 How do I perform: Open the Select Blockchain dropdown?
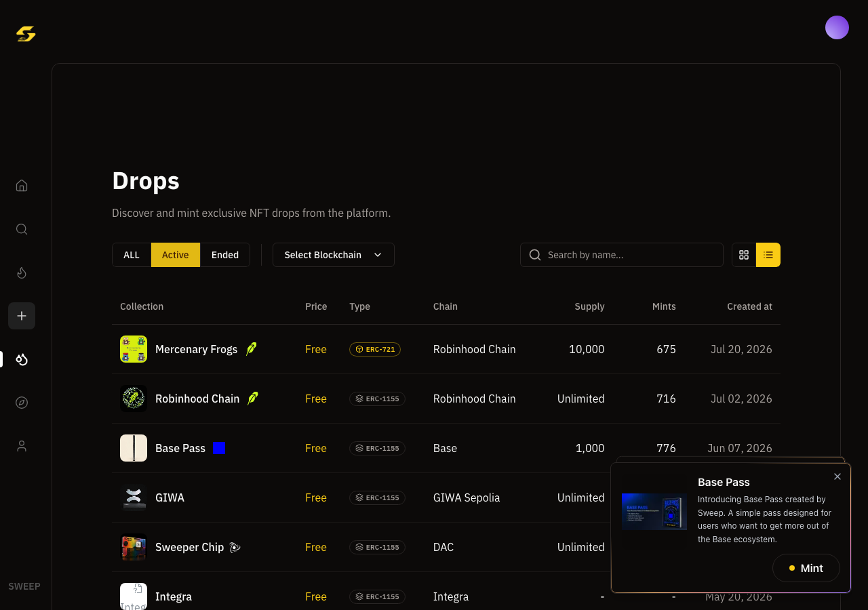[334, 255]
